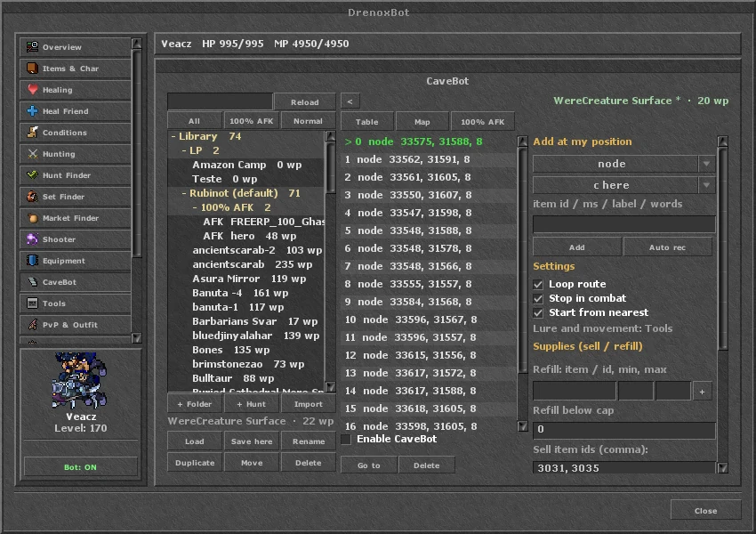Open the node type dropdown arrow

pos(706,164)
